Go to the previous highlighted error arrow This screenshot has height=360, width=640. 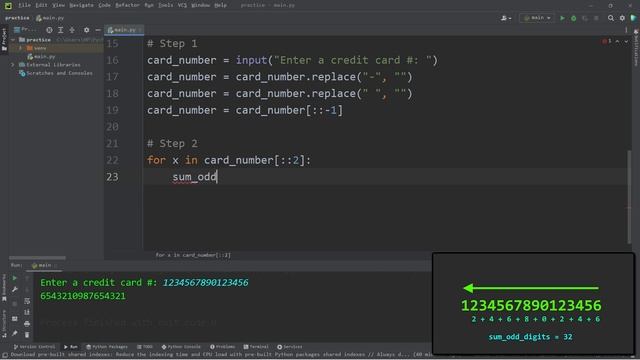pos(618,42)
